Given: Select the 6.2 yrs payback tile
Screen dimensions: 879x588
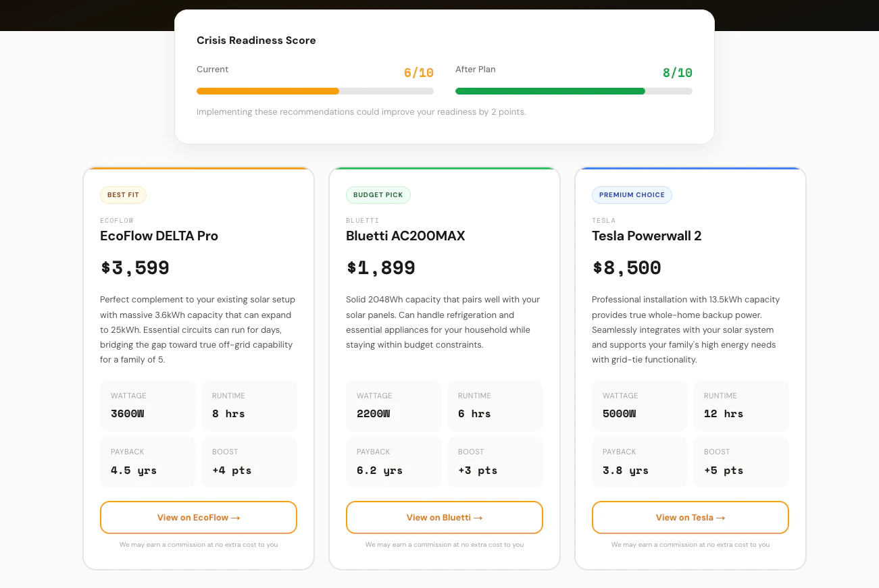Looking at the screenshot, I should tap(394, 462).
